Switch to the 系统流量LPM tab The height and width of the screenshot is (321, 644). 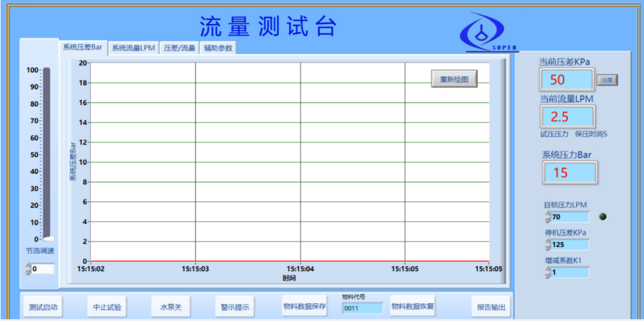133,48
